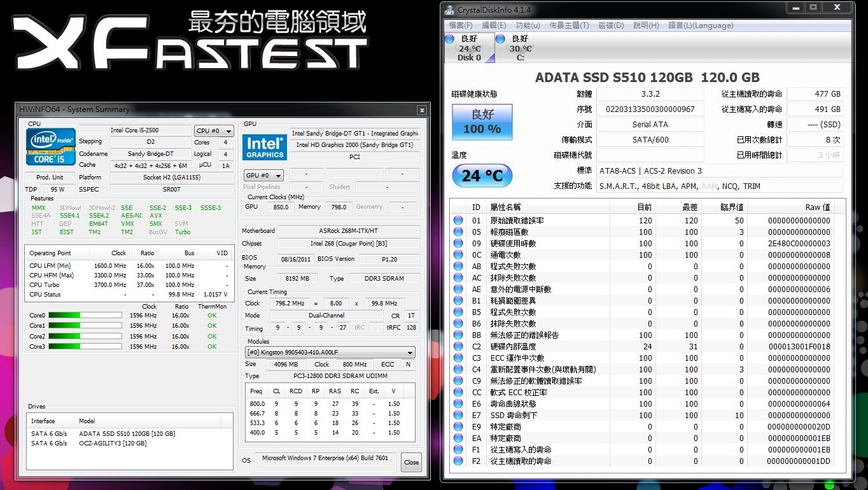
Task: Click the 24 °C temperature button
Action: (482, 175)
